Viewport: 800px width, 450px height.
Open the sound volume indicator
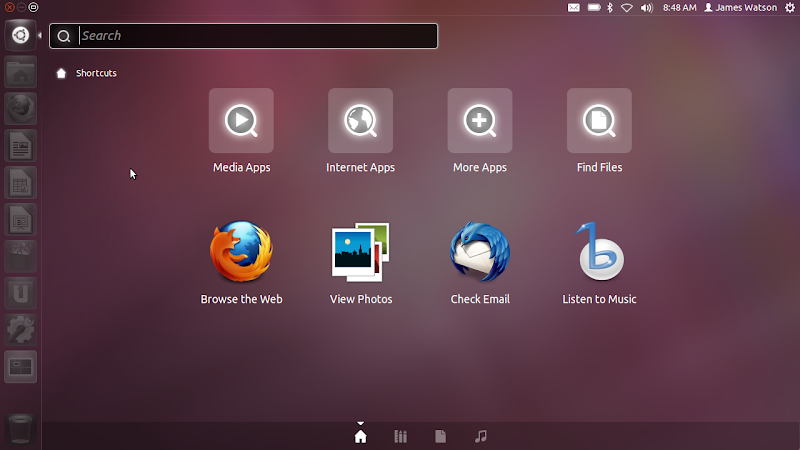[646, 8]
